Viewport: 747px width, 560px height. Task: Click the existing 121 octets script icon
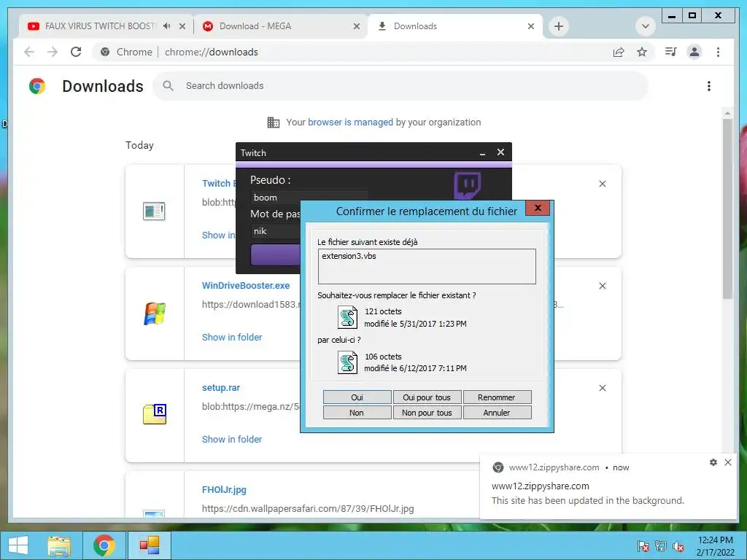pyautogui.click(x=347, y=317)
